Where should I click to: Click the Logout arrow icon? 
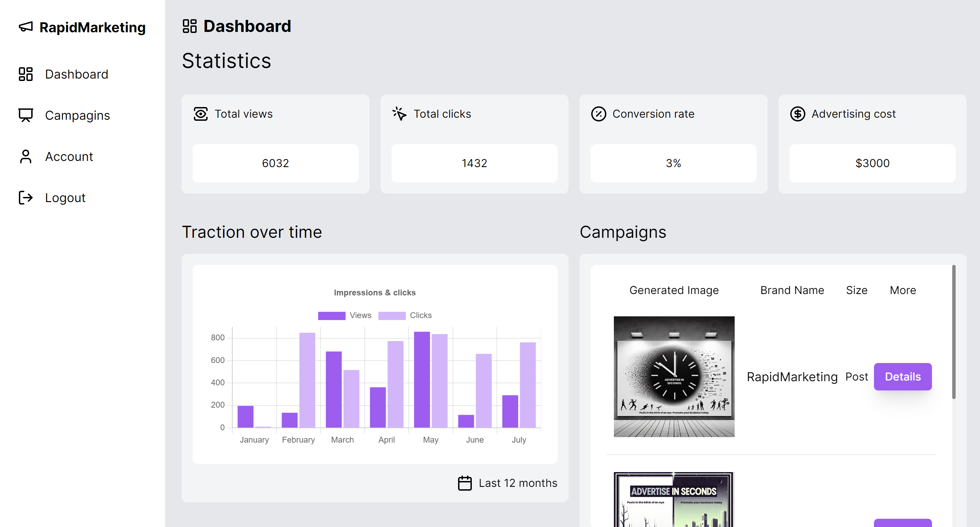[26, 198]
